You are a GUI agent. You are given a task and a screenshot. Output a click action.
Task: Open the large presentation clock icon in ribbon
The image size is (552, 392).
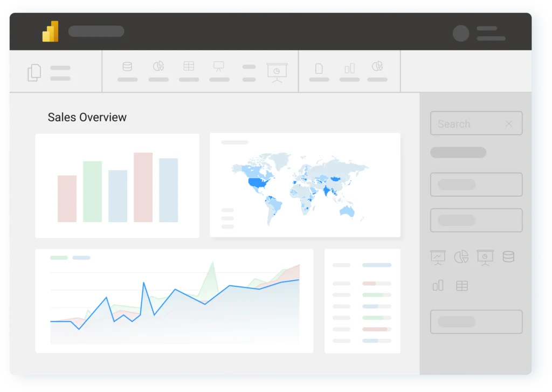[277, 73]
